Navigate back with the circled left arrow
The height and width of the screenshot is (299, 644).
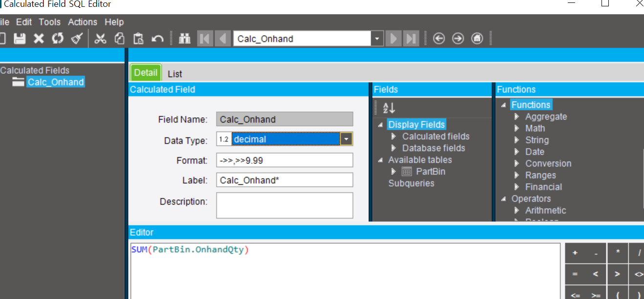point(439,39)
